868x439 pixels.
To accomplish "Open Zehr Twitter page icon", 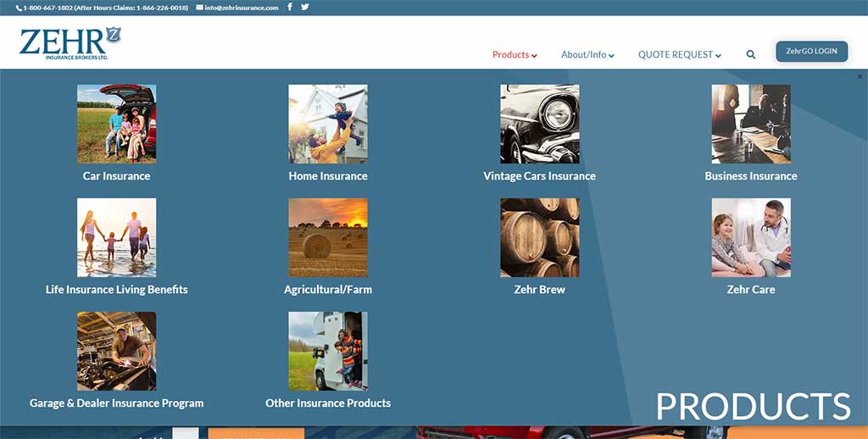I will tap(305, 7).
